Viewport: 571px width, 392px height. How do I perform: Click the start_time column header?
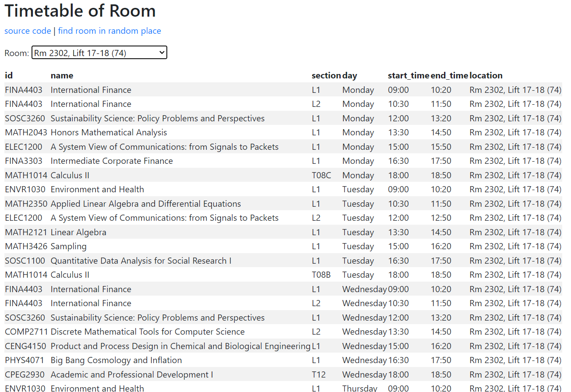(x=408, y=75)
